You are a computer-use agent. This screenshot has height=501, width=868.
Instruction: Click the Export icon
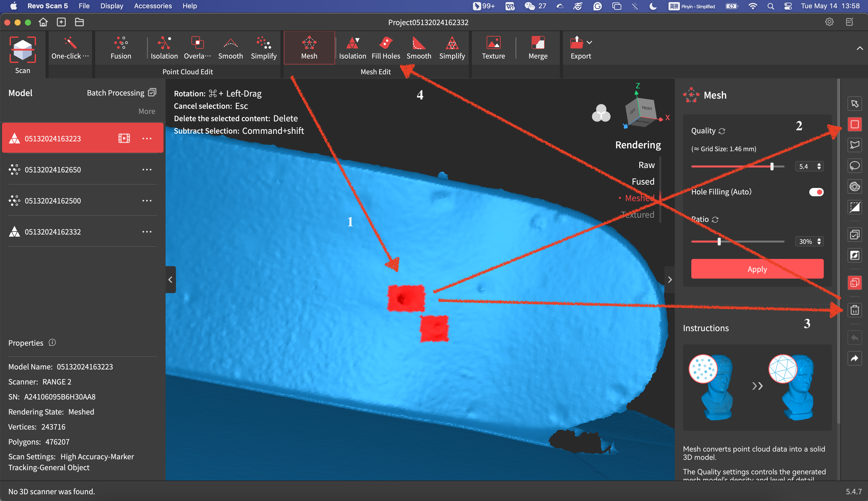(x=576, y=43)
